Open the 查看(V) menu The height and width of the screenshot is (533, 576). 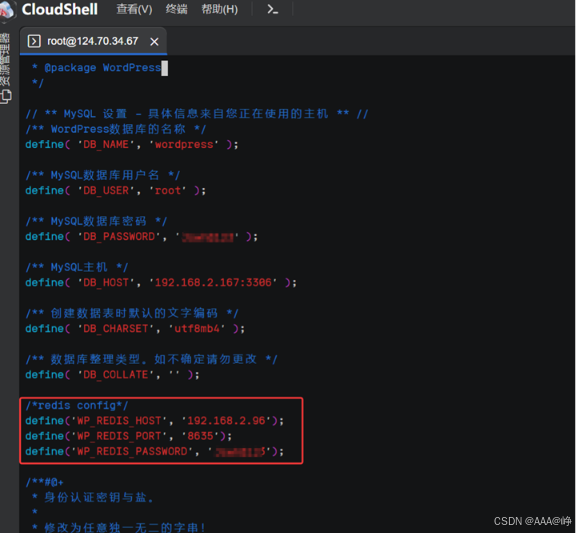pyautogui.click(x=134, y=9)
